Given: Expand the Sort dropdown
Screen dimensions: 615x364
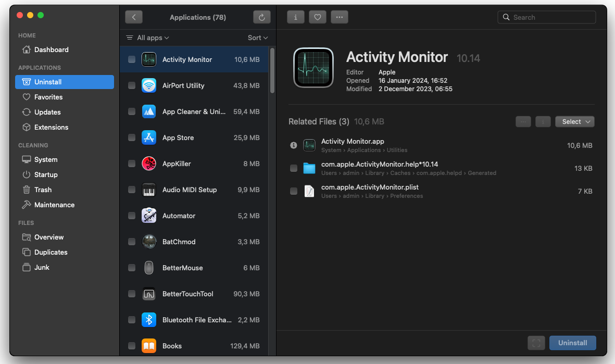Looking at the screenshot, I should 258,38.
